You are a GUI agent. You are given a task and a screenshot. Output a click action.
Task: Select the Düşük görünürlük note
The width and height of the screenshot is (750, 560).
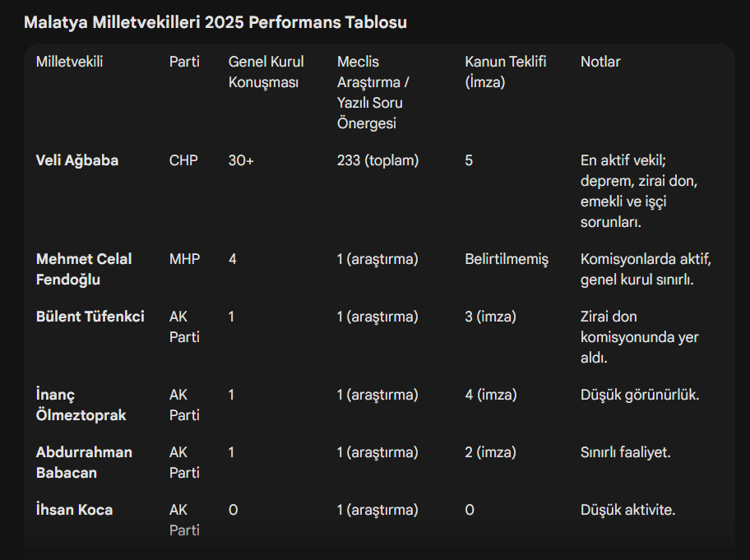640,395
